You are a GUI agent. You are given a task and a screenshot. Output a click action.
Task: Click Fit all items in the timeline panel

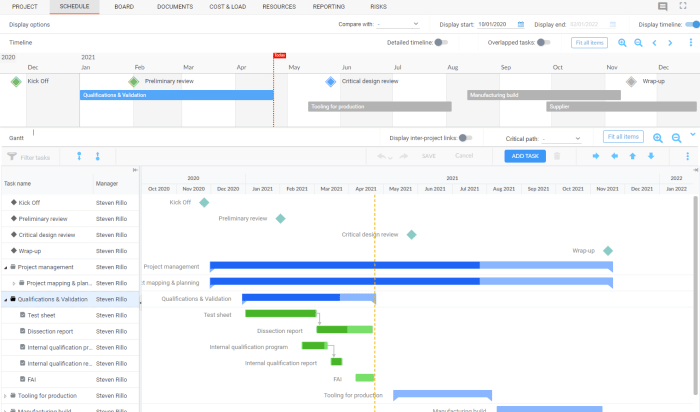click(x=589, y=43)
